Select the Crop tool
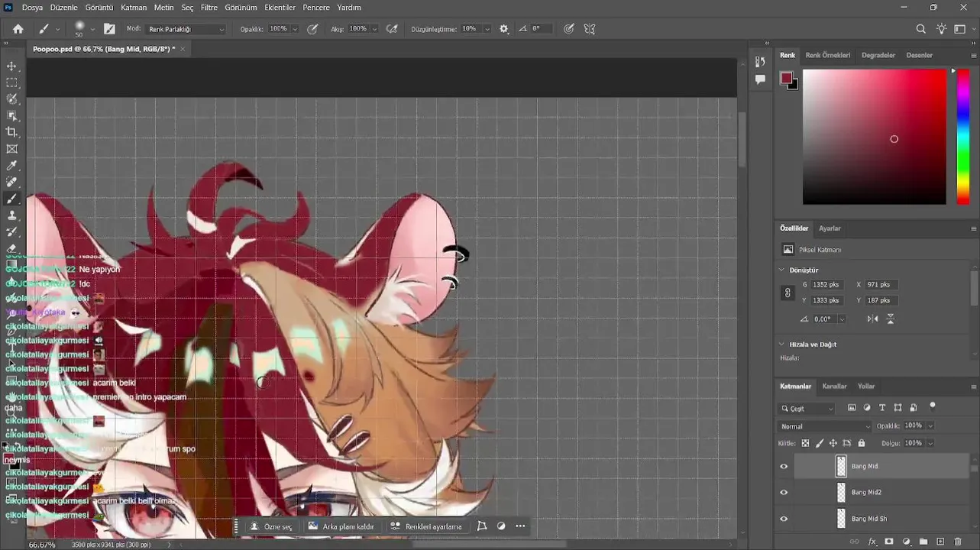 (x=11, y=132)
